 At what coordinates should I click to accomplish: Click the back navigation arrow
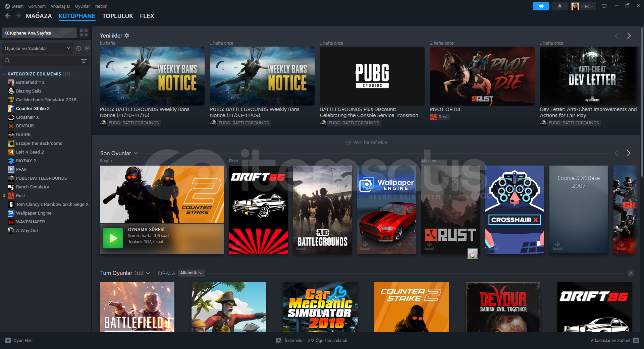(8, 16)
